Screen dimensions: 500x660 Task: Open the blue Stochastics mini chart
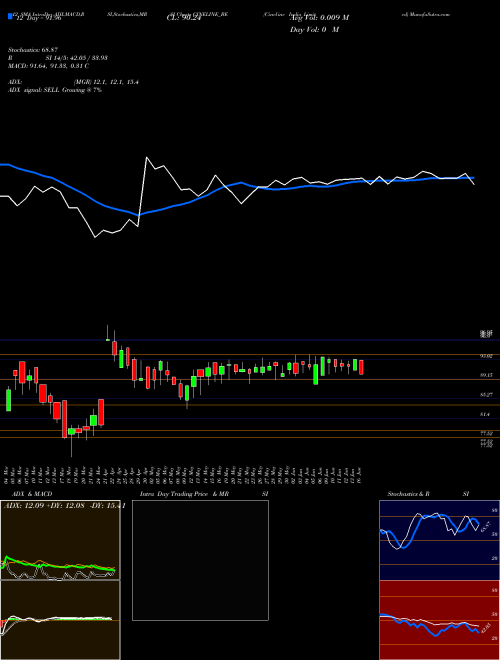click(x=439, y=540)
